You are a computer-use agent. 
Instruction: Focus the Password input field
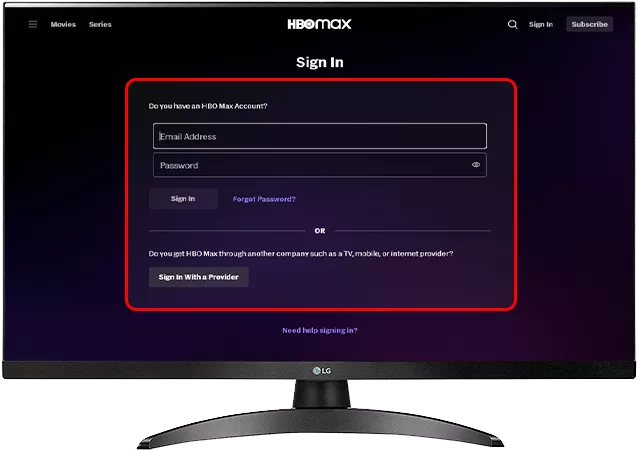320,165
